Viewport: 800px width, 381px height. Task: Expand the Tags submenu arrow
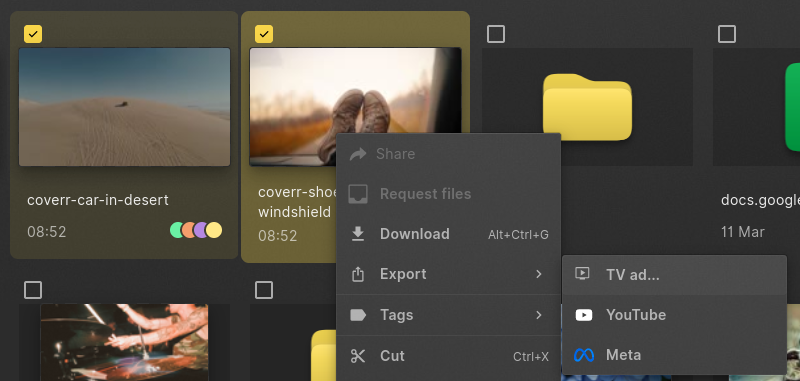click(x=538, y=315)
